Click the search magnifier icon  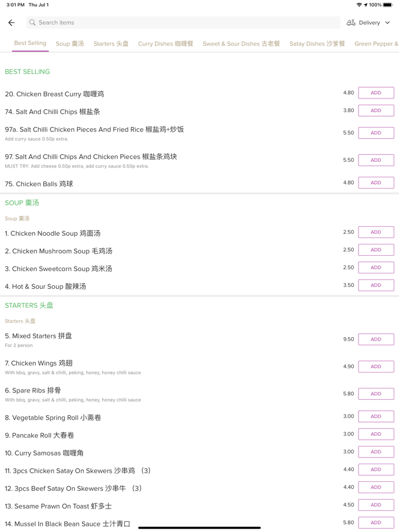(x=32, y=23)
